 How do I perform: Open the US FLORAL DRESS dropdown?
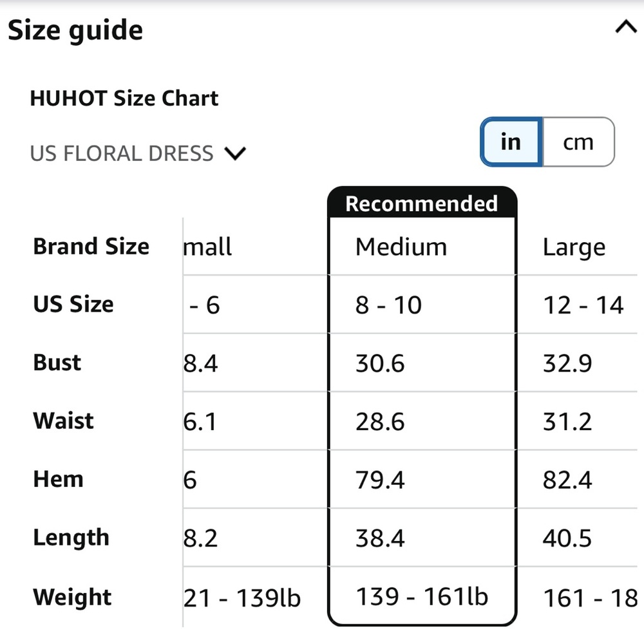[138, 154]
